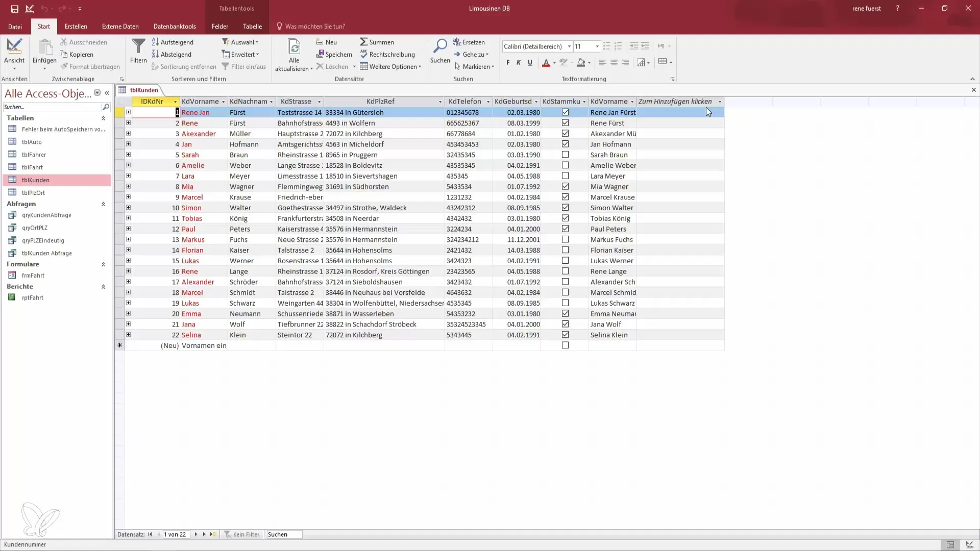Click Speichern record icon
Screen dimensions: 980x551
point(320,55)
